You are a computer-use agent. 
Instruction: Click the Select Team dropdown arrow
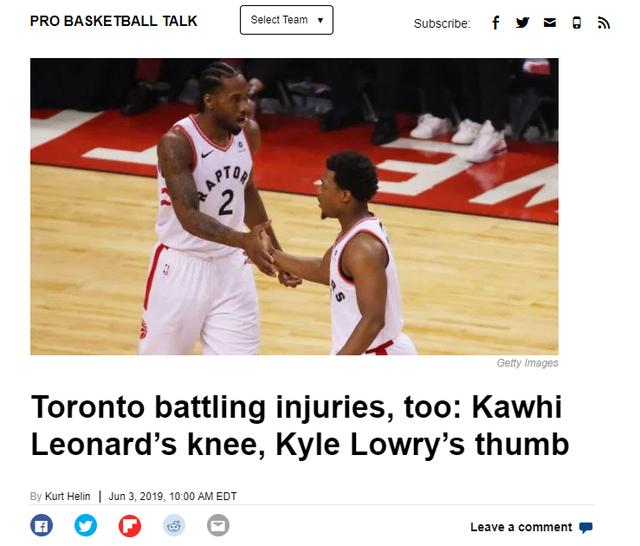pos(320,20)
